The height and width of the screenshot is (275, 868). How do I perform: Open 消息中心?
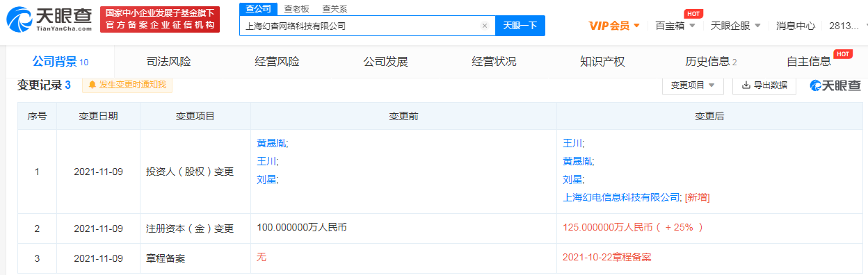pyautogui.click(x=796, y=26)
